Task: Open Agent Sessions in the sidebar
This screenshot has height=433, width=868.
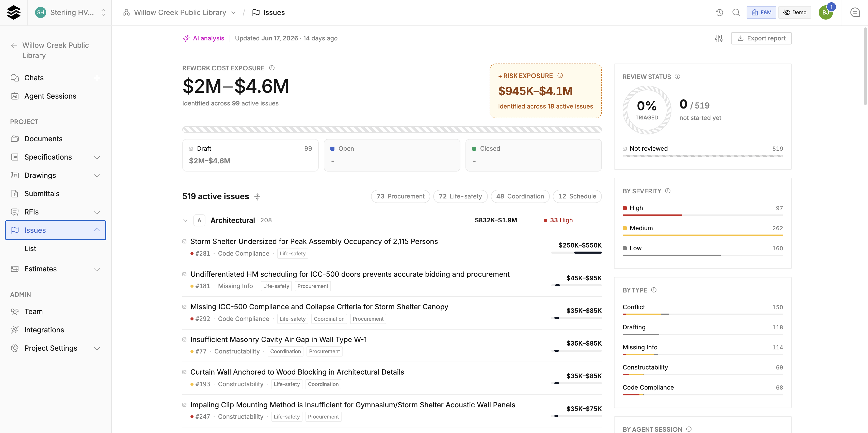Action: click(56, 96)
